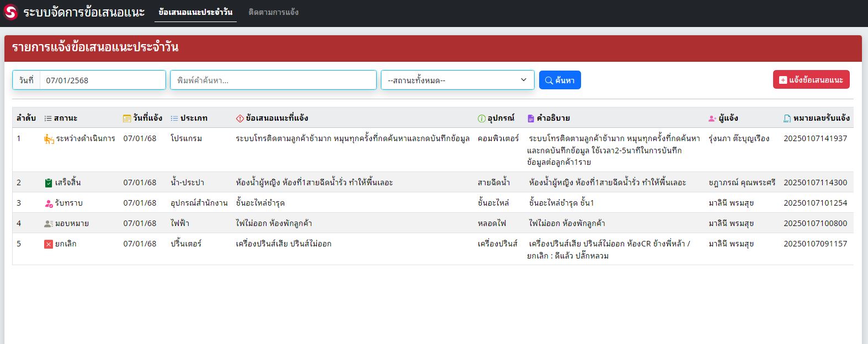Click the date field showing 07/01/2568

click(102, 80)
